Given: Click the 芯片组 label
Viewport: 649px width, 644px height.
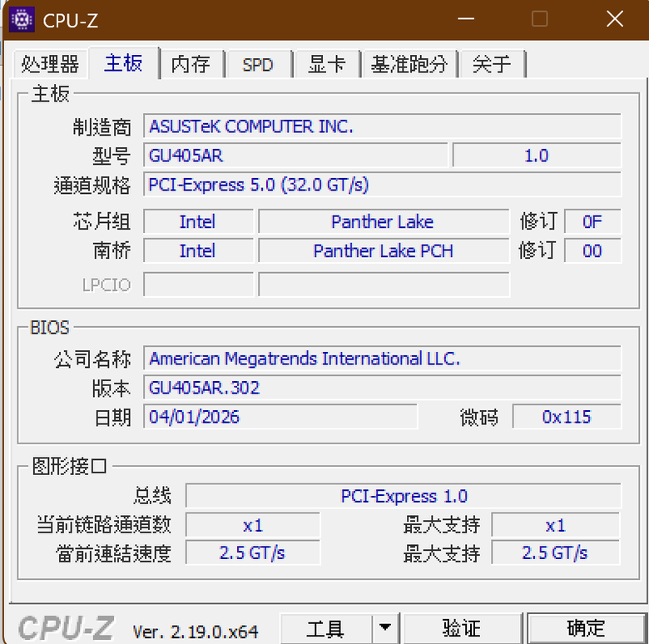Looking at the screenshot, I should click(x=102, y=221).
